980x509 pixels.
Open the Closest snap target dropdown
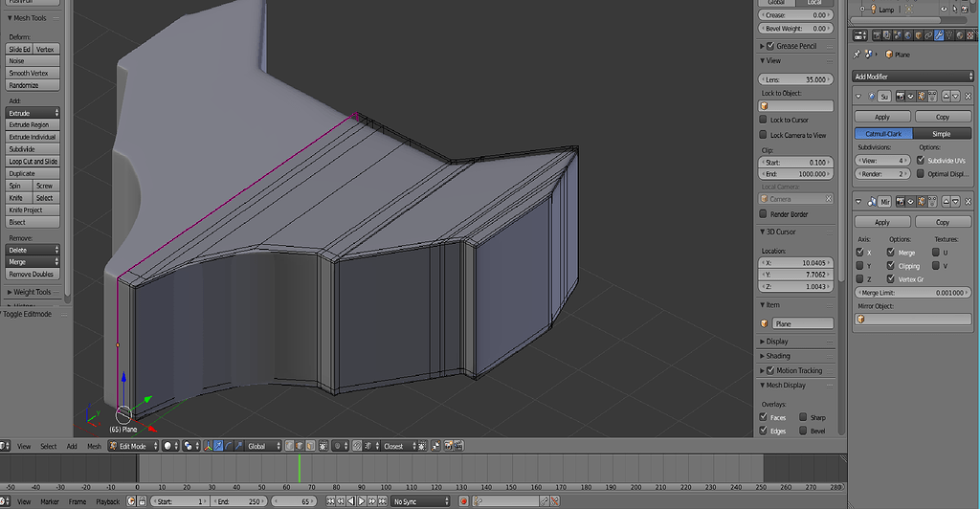tap(399, 446)
